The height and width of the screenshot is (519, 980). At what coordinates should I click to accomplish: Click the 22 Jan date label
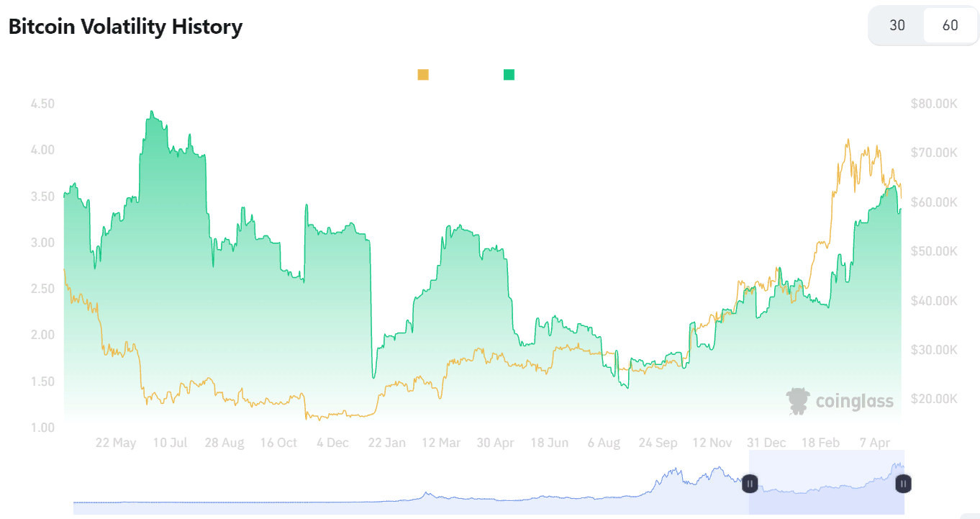click(386, 443)
